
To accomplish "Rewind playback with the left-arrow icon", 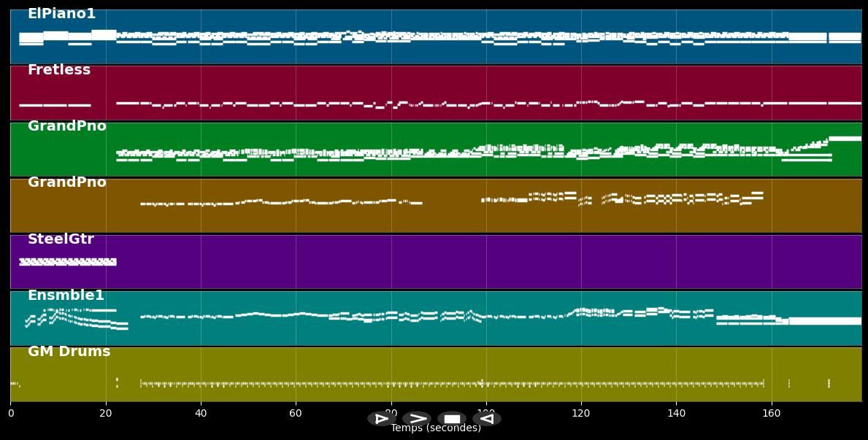I will click(486, 418).
